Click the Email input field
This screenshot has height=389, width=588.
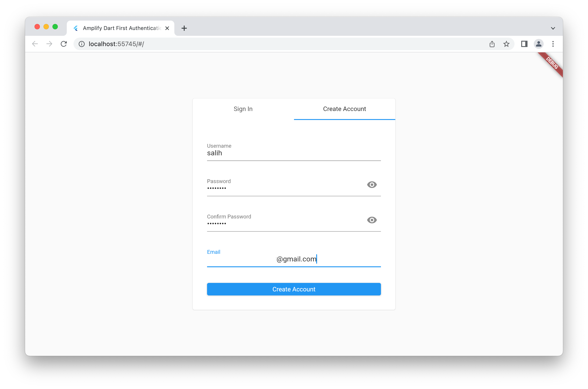click(x=294, y=259)
